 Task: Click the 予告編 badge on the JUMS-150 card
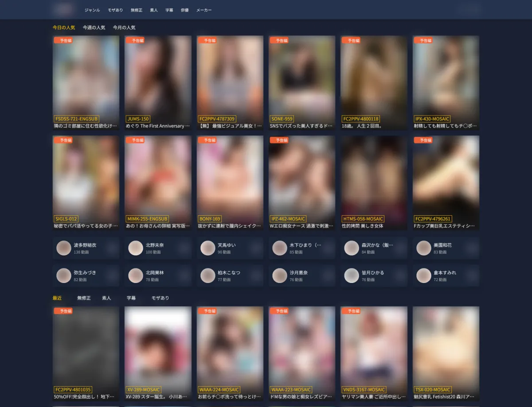point(135,40)
